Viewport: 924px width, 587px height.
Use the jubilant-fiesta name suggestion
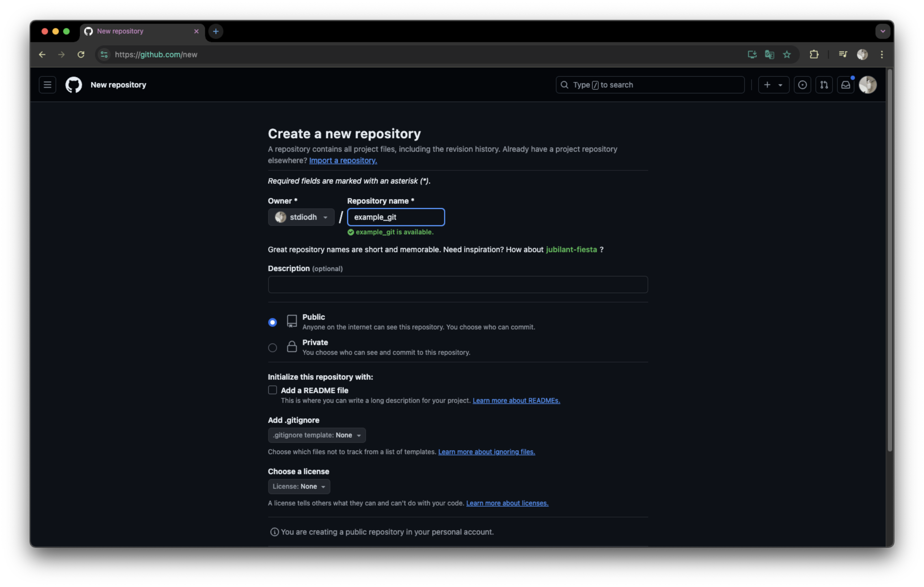pos(571,249)
